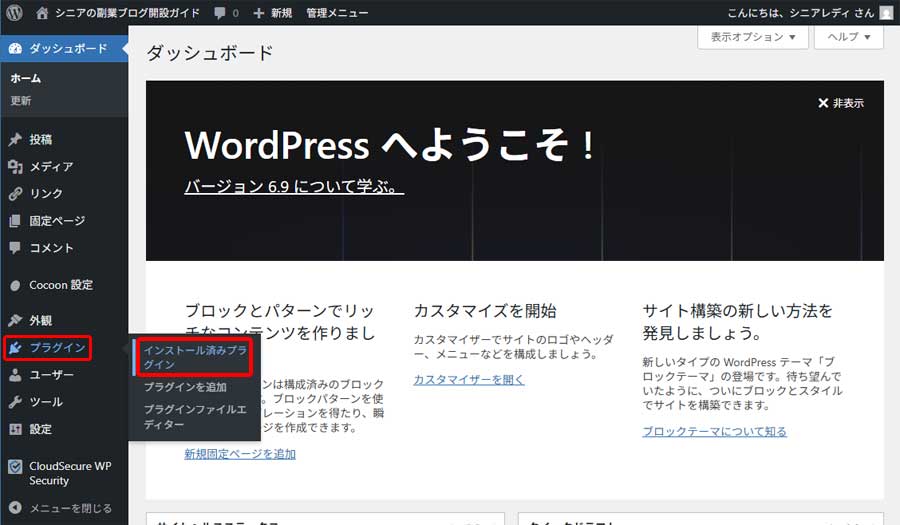This screenshot has height=525, width=900.
Task: Click the speech bubble icon beside コメント
Action: pyautogui.click(x=15, y=248)
